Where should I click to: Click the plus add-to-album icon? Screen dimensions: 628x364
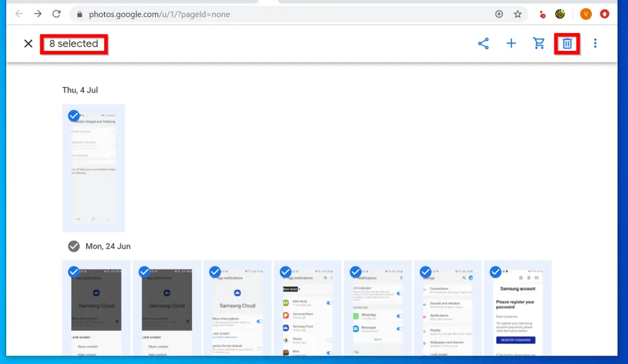pyautogui.click(x=511, y=44)
